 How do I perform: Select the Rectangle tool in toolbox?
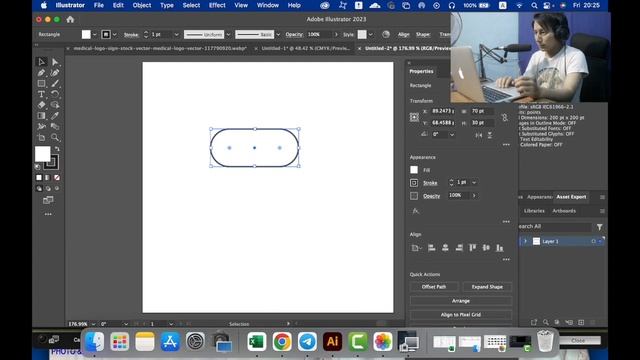point(41,83)
